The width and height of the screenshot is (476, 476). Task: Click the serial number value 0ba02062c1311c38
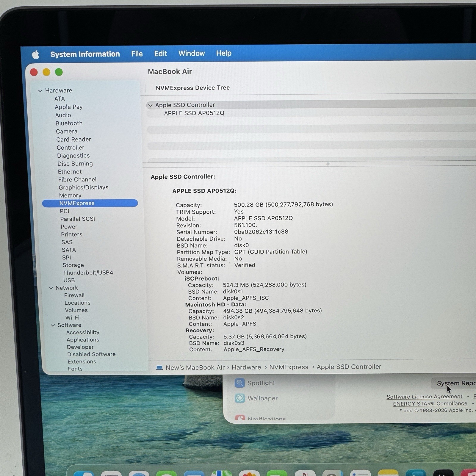(261, 232)
